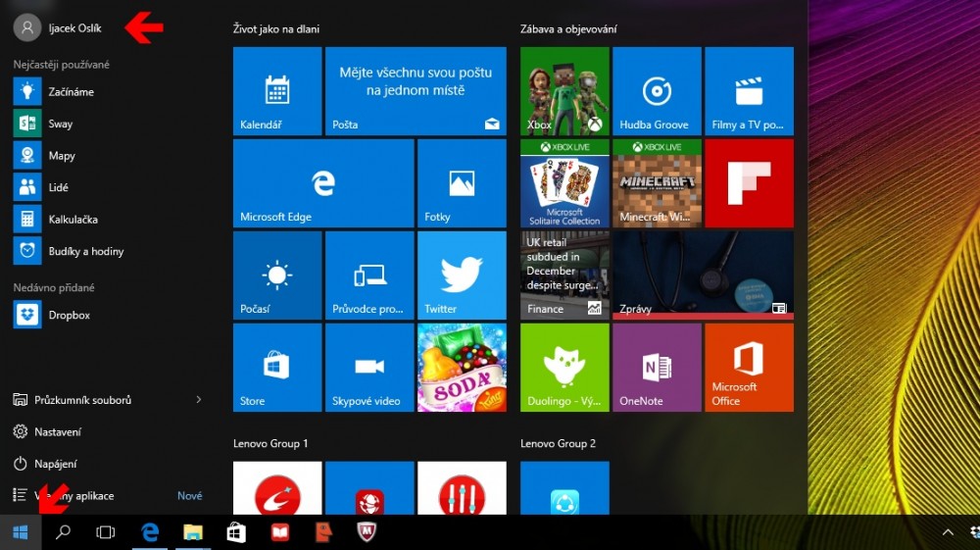Expand Průzkumník souborů submenu arrow
980x550 pixels.
pos(199,400)
